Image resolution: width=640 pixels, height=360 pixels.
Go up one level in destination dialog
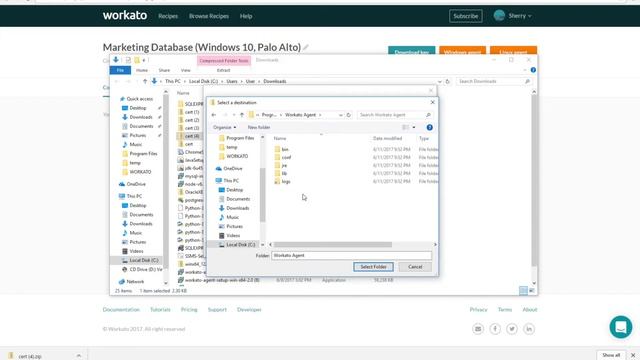[242, 115]
